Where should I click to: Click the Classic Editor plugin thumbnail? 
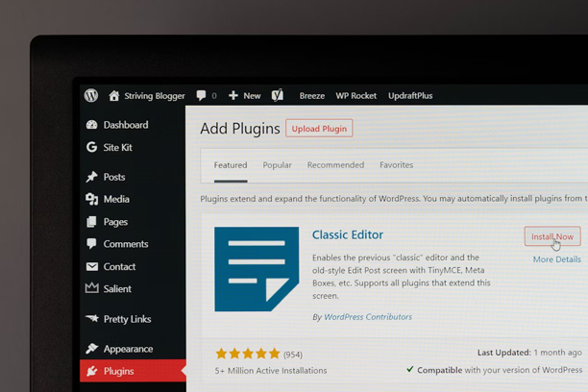point(257,269)
